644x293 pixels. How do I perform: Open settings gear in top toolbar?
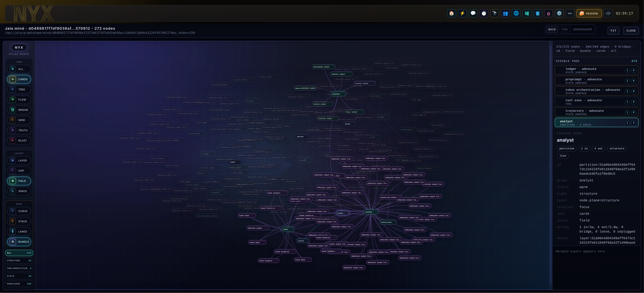tap(559, 13)
